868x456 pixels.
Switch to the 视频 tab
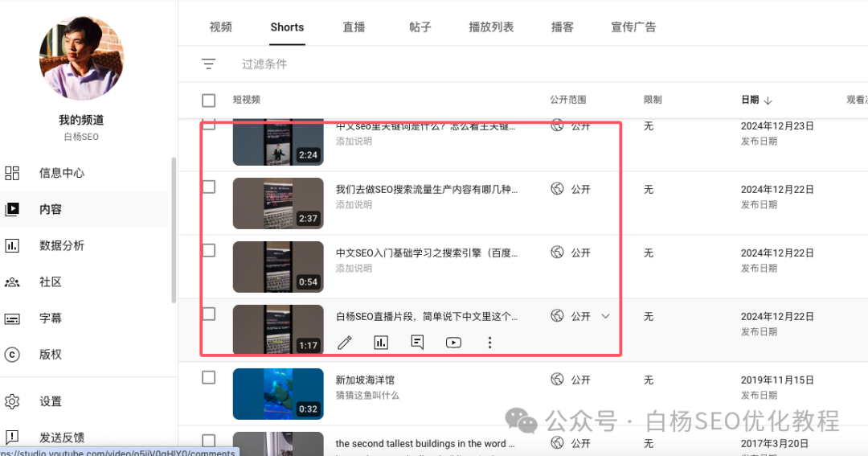221,27
